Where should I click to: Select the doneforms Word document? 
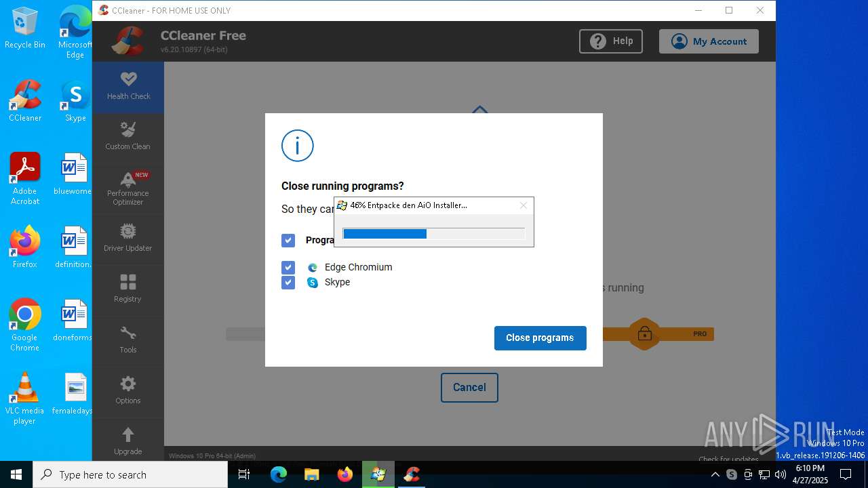coord(73,321)
